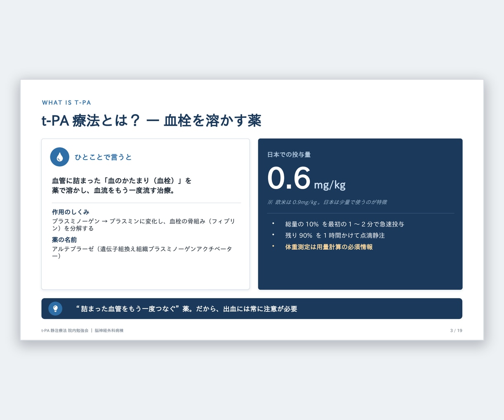Click the large '0.6' dosage figure
Image resolution: width=504 pixels, height=420 pixels.
pos(289,178)
